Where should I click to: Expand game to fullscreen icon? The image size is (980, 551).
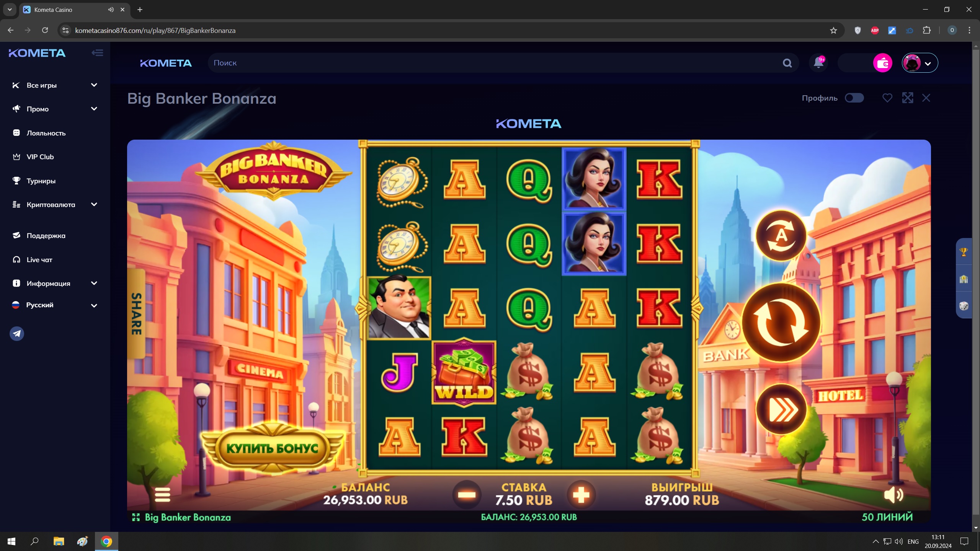tap(908, 98)
